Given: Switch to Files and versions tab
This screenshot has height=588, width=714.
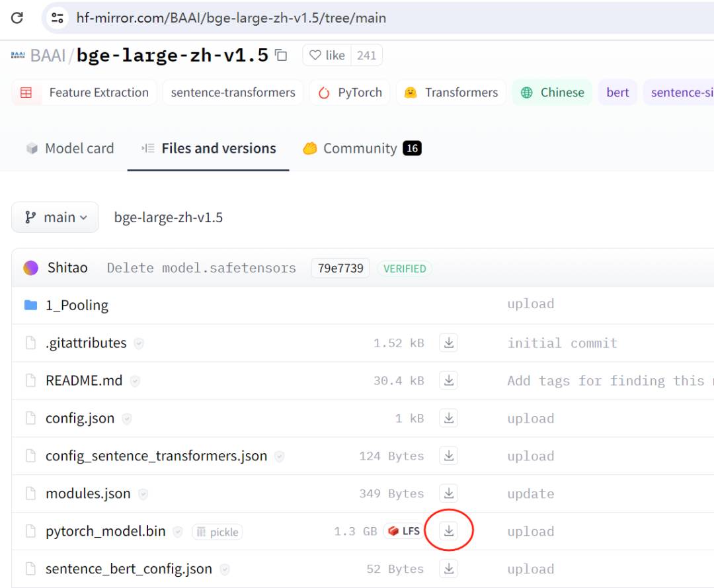Looking at the screenshot, I should click(208, 148).
